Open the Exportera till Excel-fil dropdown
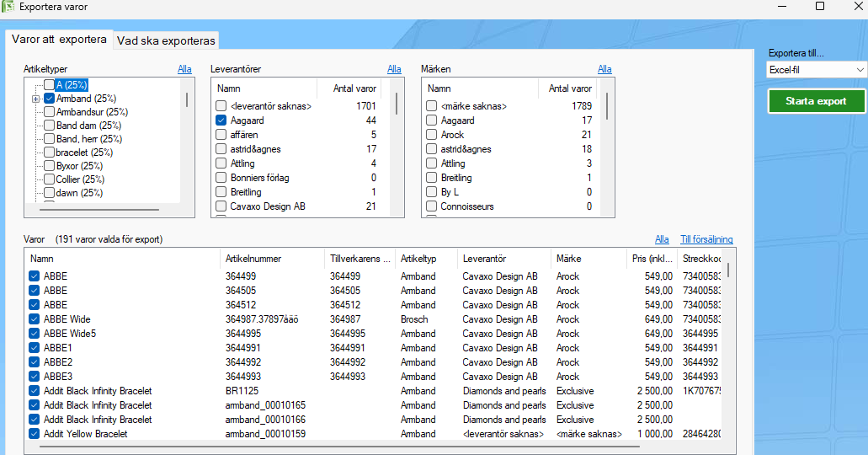The image size is (868, 455). [816, 70]
